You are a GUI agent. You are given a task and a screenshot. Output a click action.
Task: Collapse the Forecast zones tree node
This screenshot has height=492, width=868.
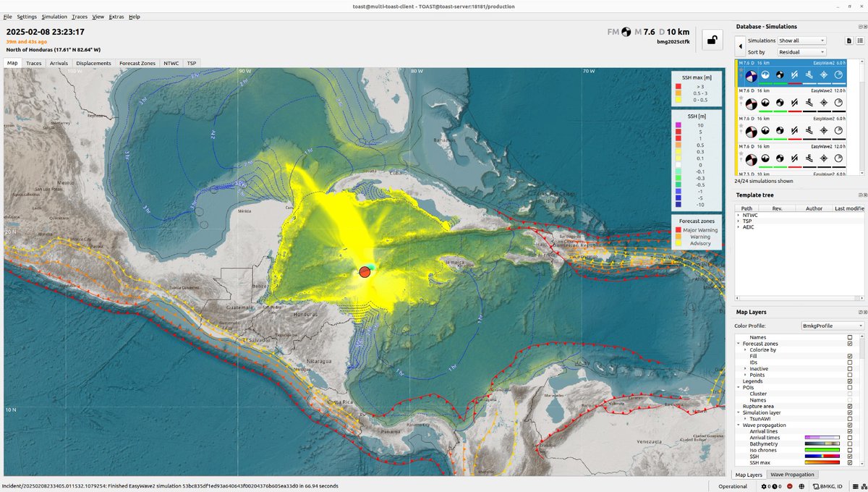click(738, 344)
